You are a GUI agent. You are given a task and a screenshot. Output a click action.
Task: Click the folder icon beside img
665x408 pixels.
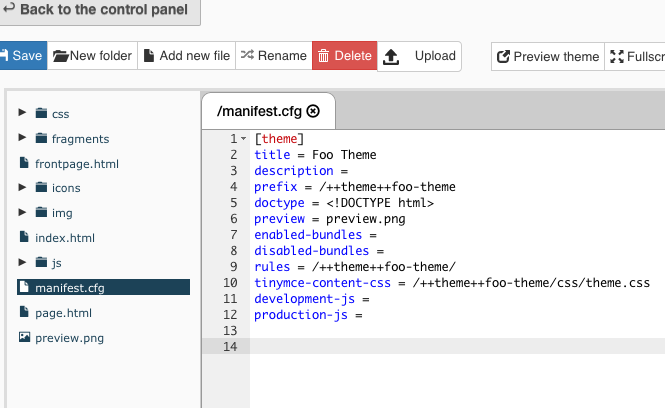click(41, 212)
